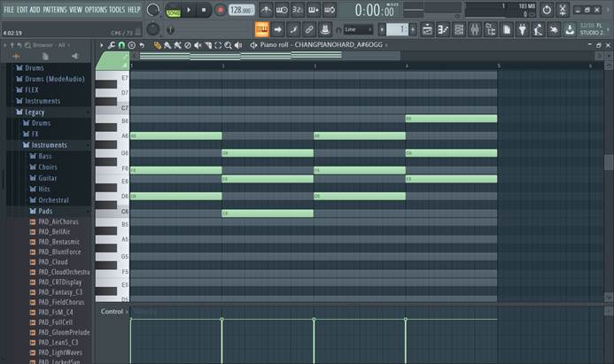Select the PAD_CloudOrchestra preset

(x=64, y=272)
